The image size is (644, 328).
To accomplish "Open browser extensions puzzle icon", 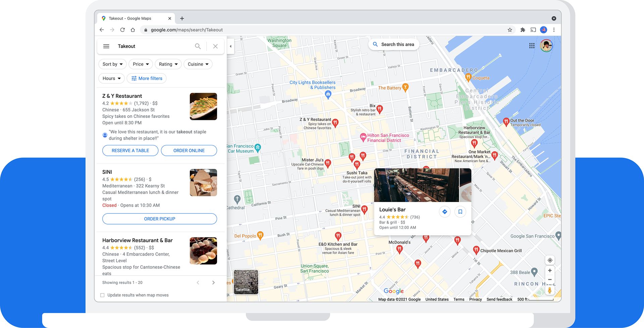I will 523,30.
